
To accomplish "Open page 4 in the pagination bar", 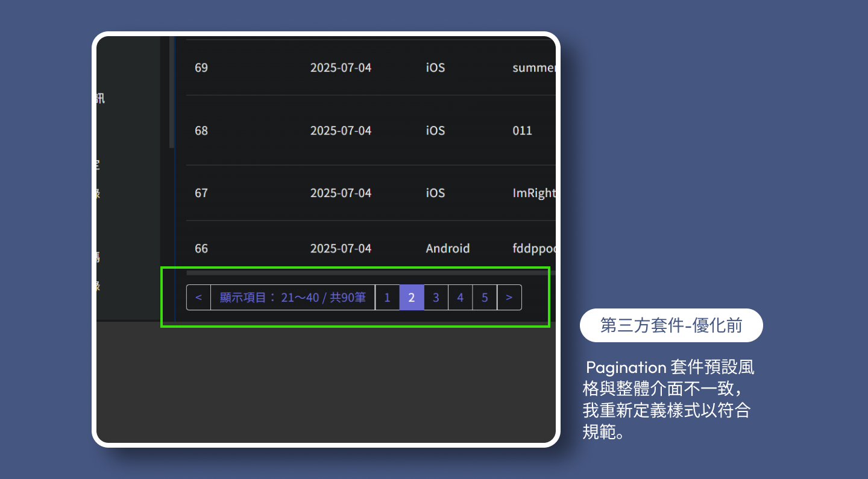I will coord(461,298).
